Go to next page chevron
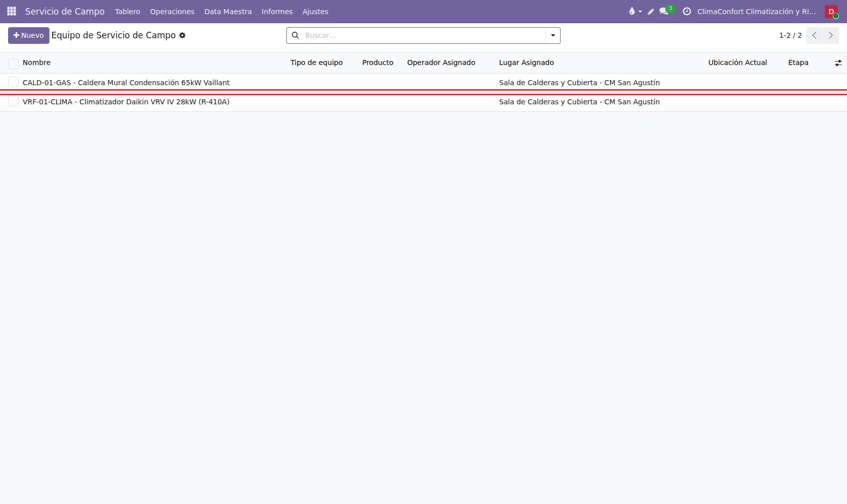Screen dimensions: 847x504 point(831,35)
